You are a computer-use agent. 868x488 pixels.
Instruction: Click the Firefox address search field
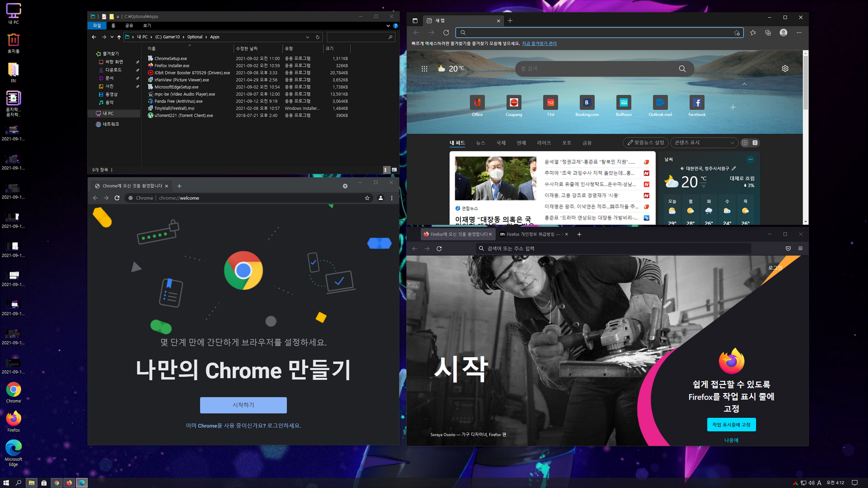tap(614, 248)
